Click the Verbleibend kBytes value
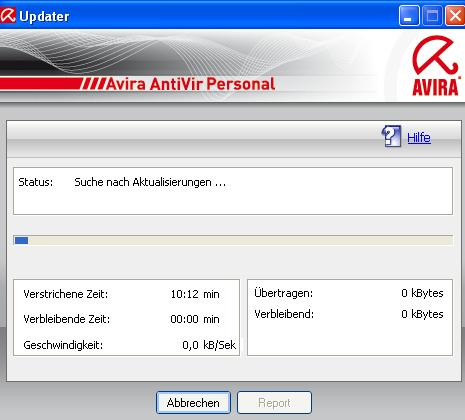Image resolution: width=465 pixels, height=420 pixels. pos(422,314)
